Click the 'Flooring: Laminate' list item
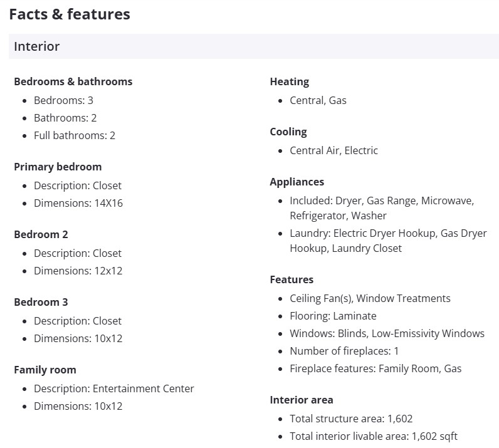Image resolution: width=499 pixels, height=448 pixels. tap(333, 316)
